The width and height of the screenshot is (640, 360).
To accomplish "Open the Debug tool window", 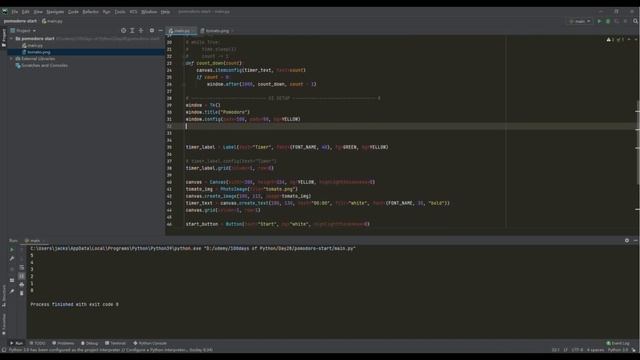I will pyautogui.click(x=89, y=343).
